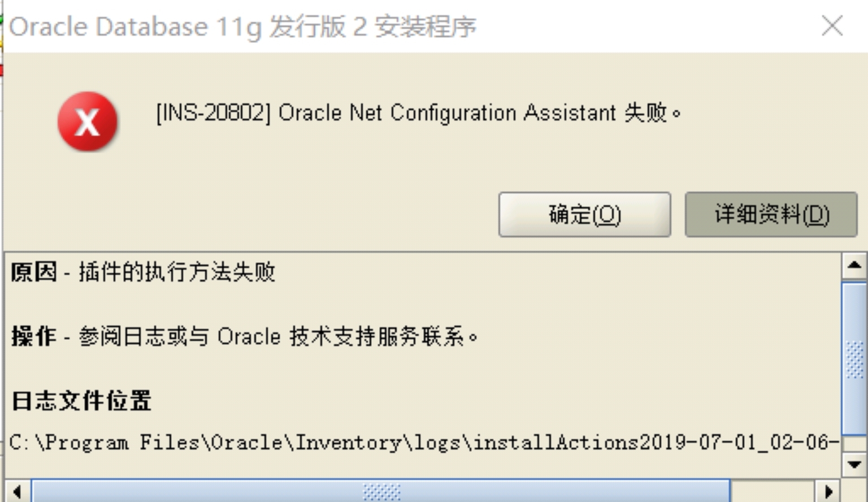Click the installActions log file path

[424, 442]
